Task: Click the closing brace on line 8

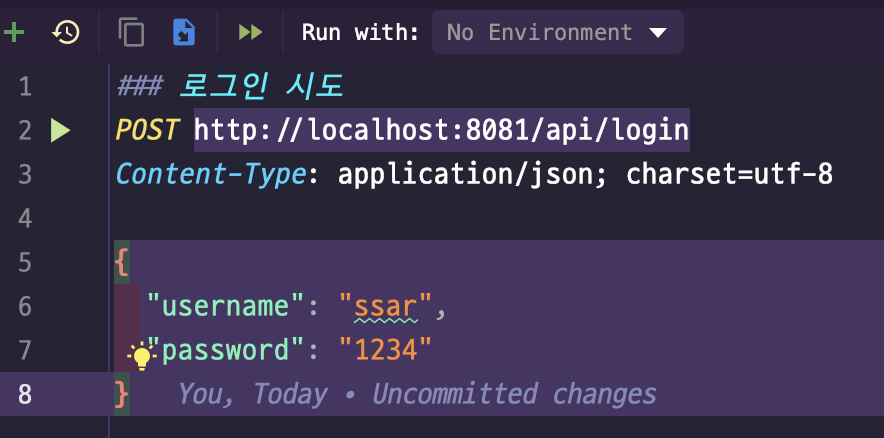Action: (121, 394)
